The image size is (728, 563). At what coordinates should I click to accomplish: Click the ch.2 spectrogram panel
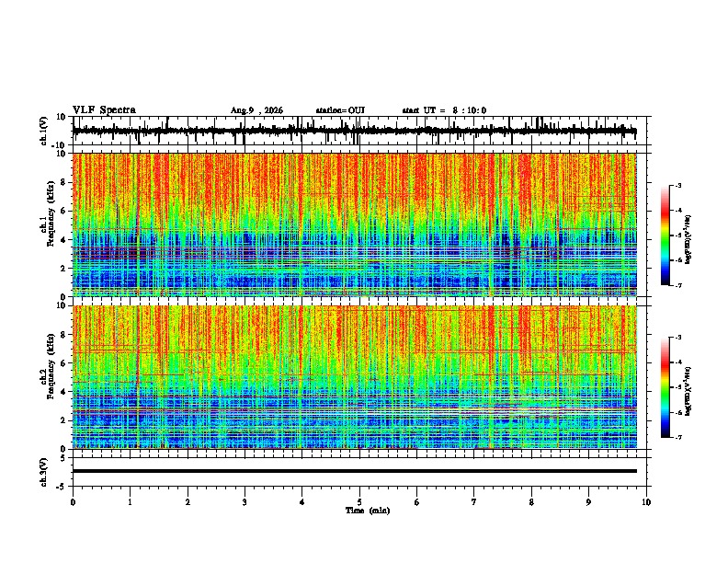[355, 377]
